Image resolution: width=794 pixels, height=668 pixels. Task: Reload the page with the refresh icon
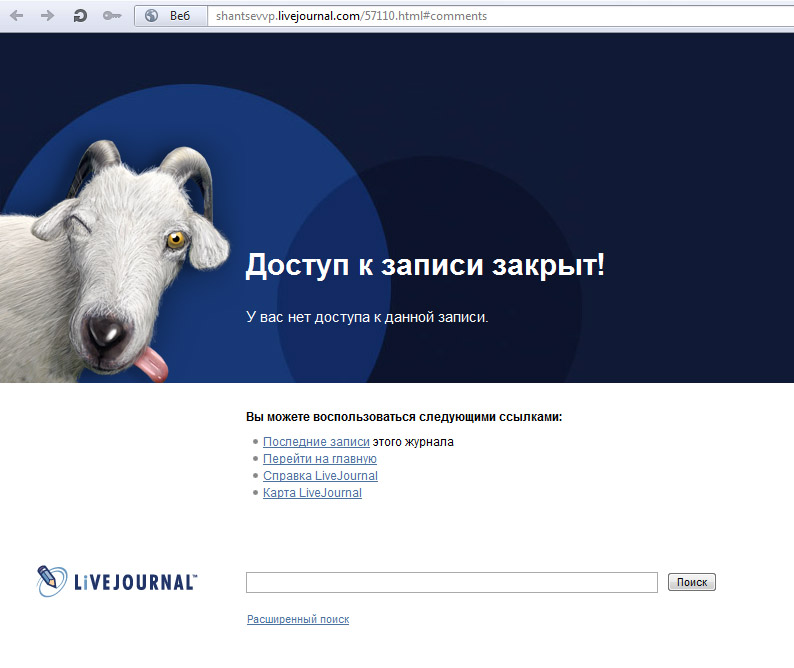point(80,15)
